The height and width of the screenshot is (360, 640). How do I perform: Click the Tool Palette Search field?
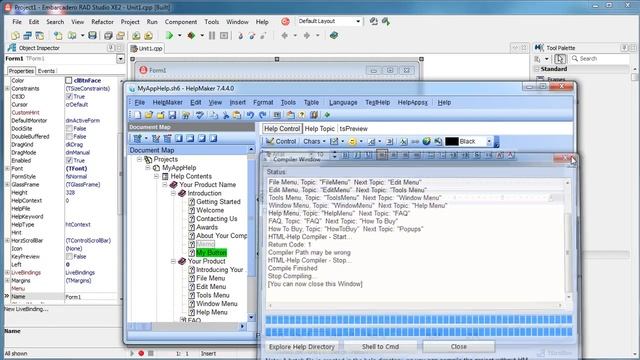(599, 59)
